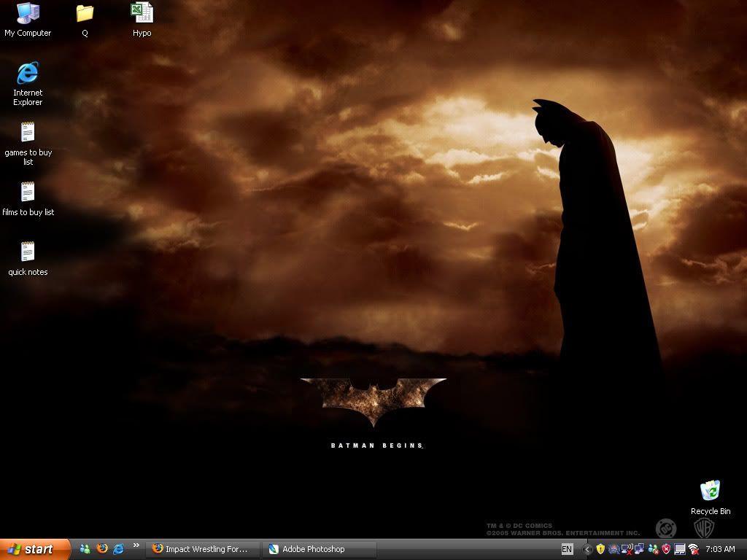Select the "quick notes" text file

(x=28, y=259)
